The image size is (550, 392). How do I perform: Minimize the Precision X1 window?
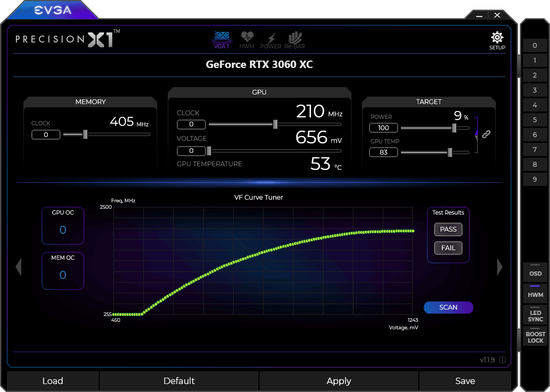point(479,15)
